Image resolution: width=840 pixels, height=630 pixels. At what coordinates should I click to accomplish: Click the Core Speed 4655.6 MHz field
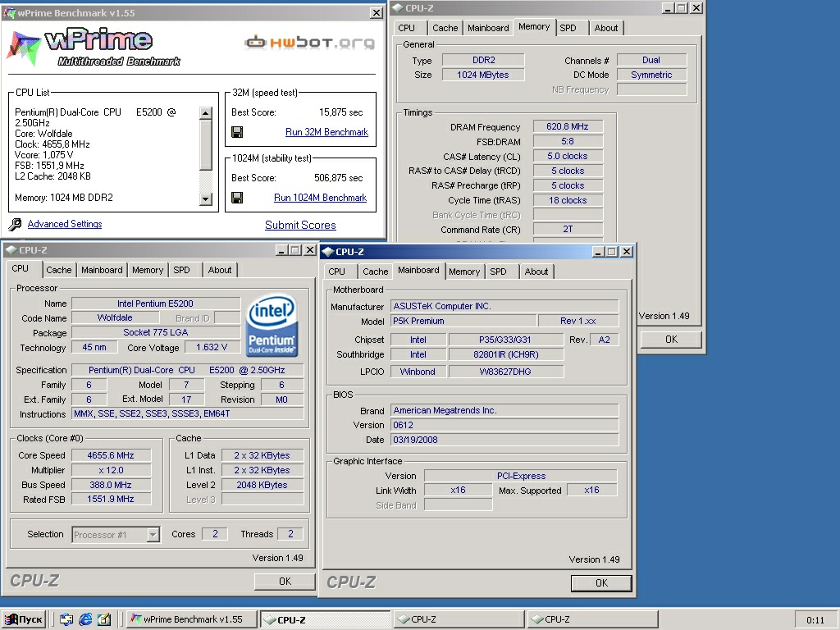111,455
